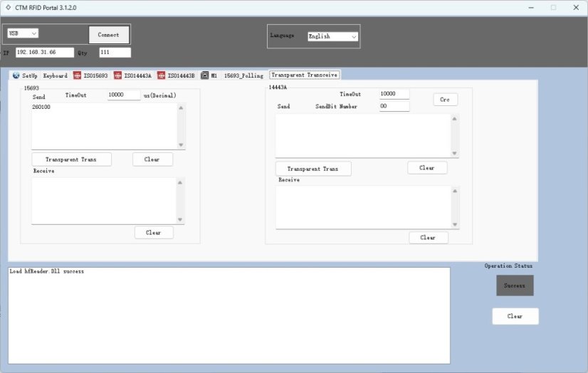Click the ISO14443B tab icon
This screenshot has height=373, width=588.
click(x=162, y=75)
